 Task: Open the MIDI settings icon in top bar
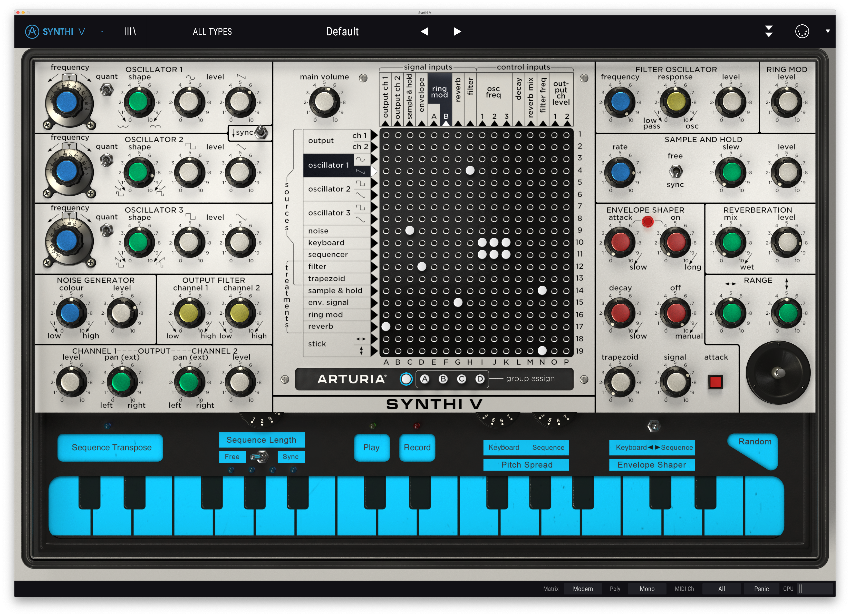802,32
